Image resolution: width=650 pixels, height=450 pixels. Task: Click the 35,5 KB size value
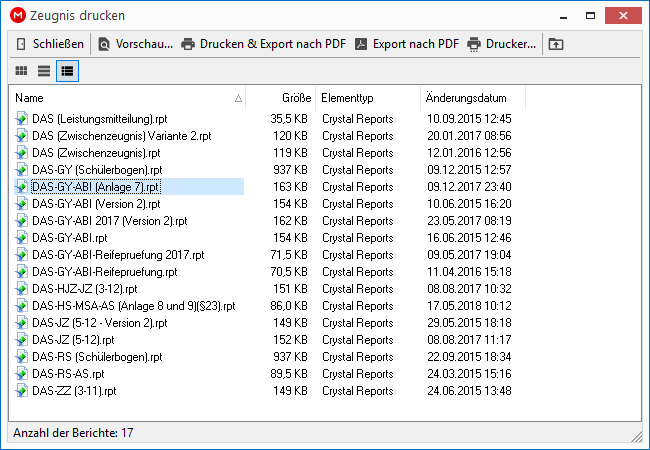point(289,119)
